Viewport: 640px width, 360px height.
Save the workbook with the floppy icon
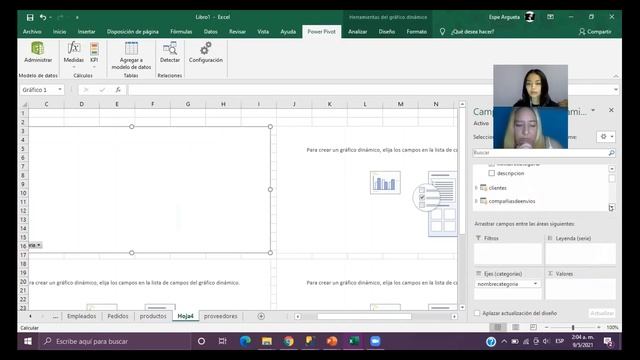30,17
